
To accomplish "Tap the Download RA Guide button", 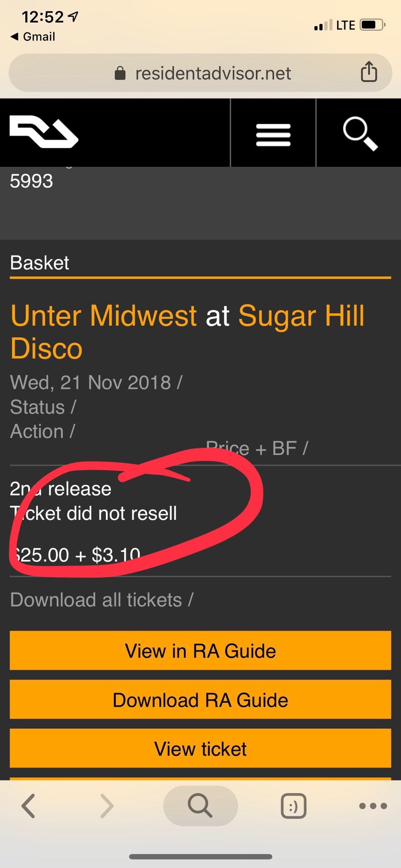I will click(200, 699).
